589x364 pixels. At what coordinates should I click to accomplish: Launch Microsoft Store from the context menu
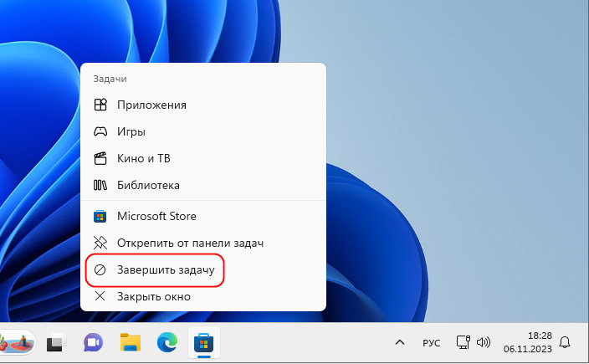(202, 217)
